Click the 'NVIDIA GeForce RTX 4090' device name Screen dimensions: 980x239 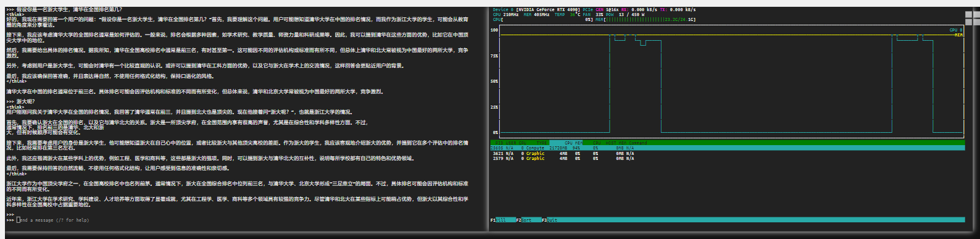point(548,9)
